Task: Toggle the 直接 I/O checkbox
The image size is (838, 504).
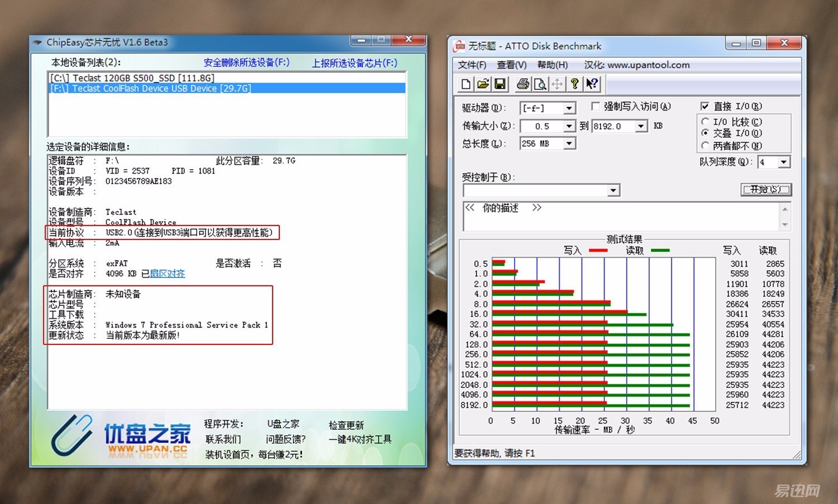Action: [x=704, y=106]
